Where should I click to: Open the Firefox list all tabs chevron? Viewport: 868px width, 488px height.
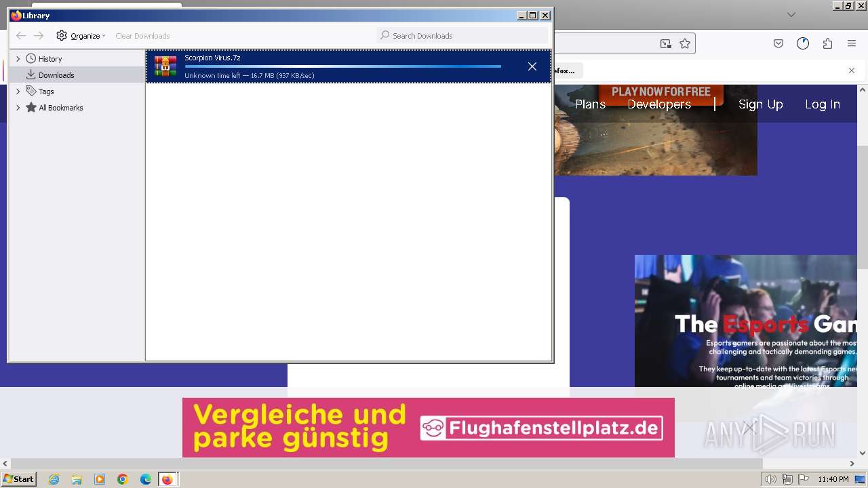(791, 14)
